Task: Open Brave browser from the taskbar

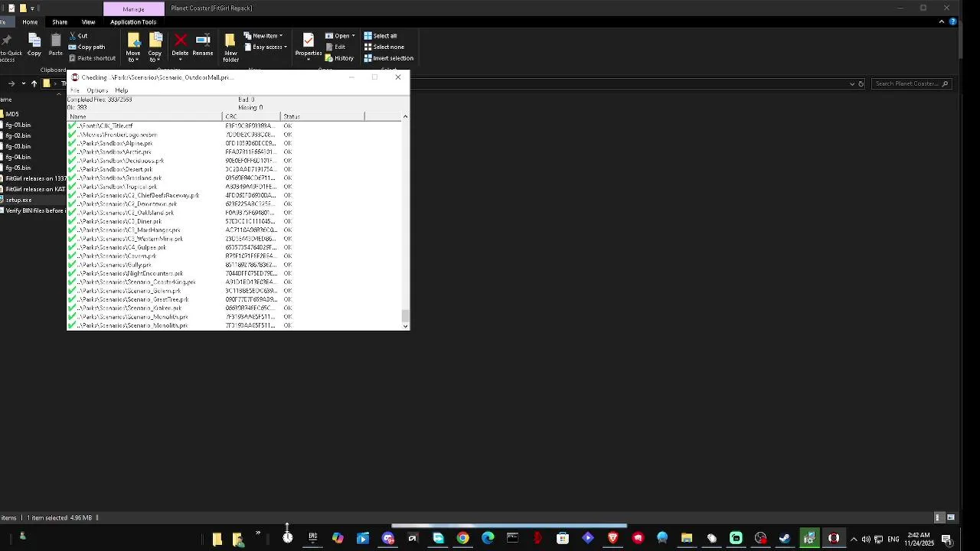Action: click(612, 538)
